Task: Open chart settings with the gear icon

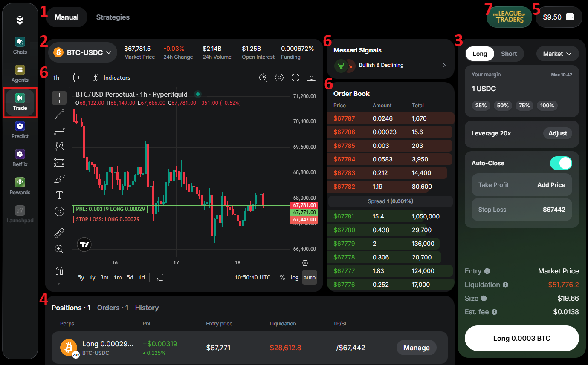Action: pos(279,78)
